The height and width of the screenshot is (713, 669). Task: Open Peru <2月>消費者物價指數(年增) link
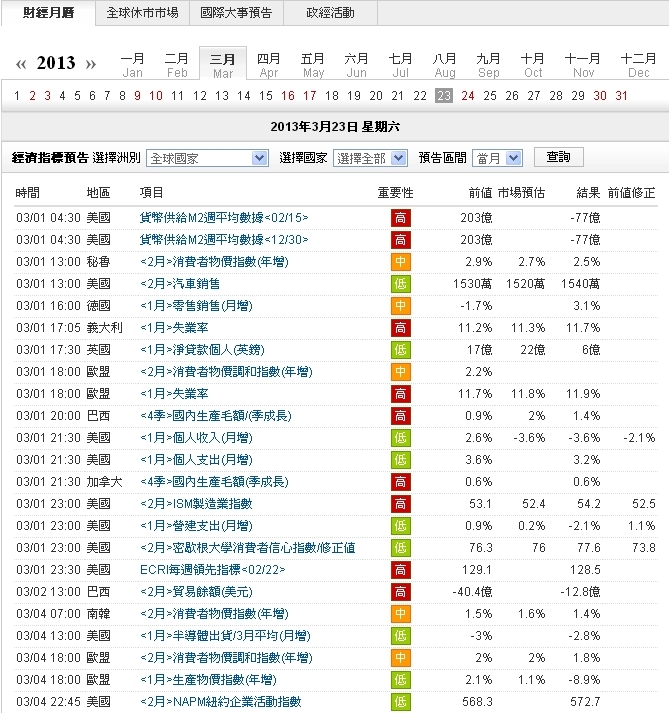pos(214,262)
